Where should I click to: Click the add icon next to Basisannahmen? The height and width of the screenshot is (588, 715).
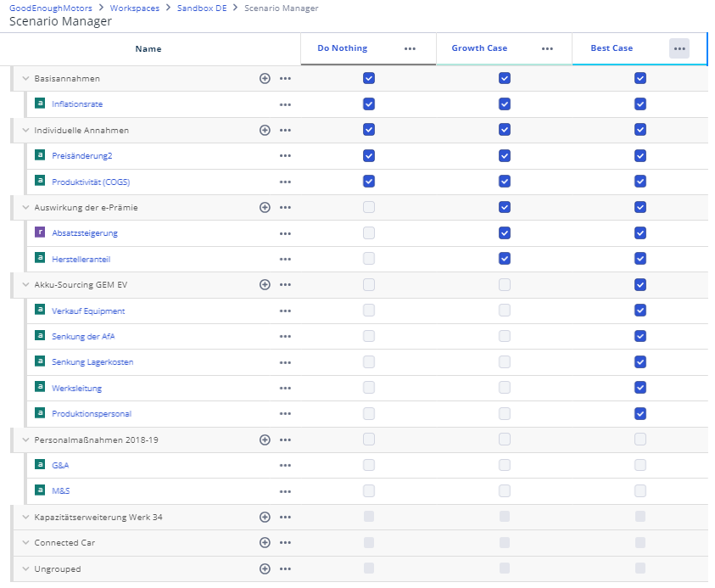click(265, 78)
